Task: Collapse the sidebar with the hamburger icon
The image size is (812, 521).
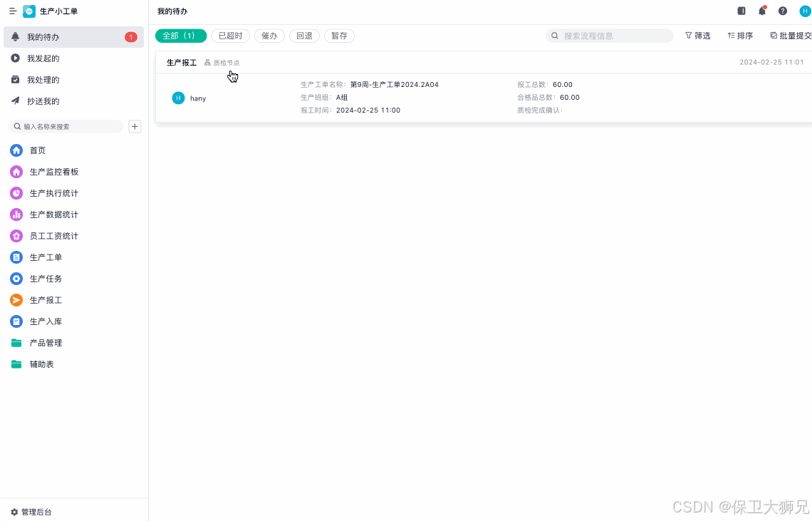Action: [x=13, y=11]
